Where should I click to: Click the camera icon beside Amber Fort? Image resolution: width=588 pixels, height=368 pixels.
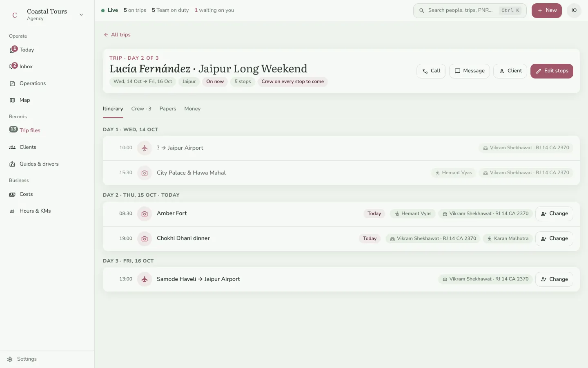(145, 213)
